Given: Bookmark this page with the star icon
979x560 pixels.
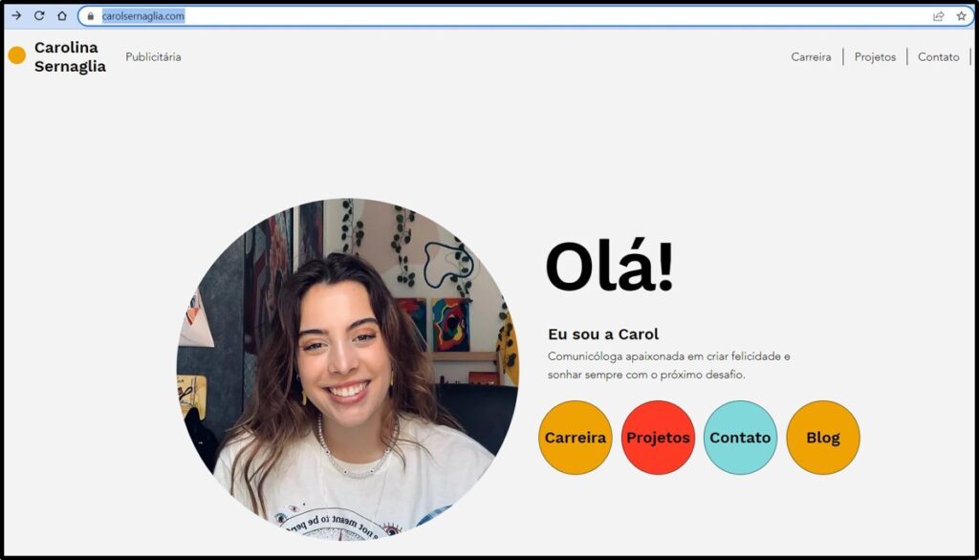Looking at the screenshot, I should [961, 16].
